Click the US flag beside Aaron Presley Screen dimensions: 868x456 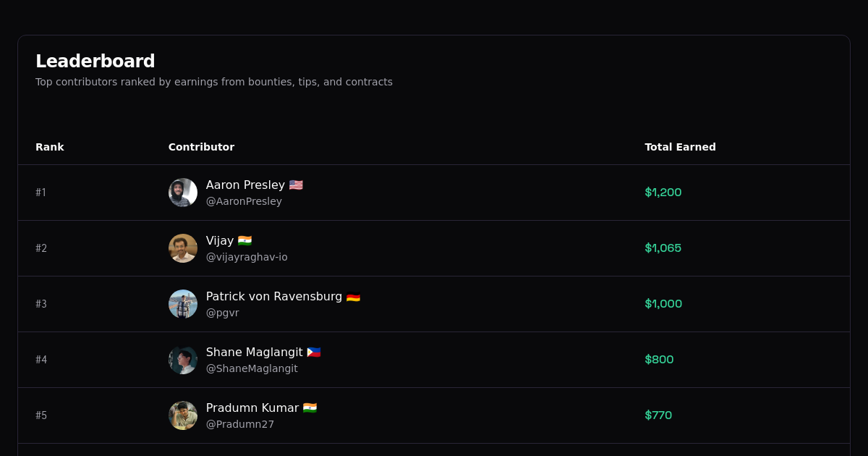coord(295,185)
